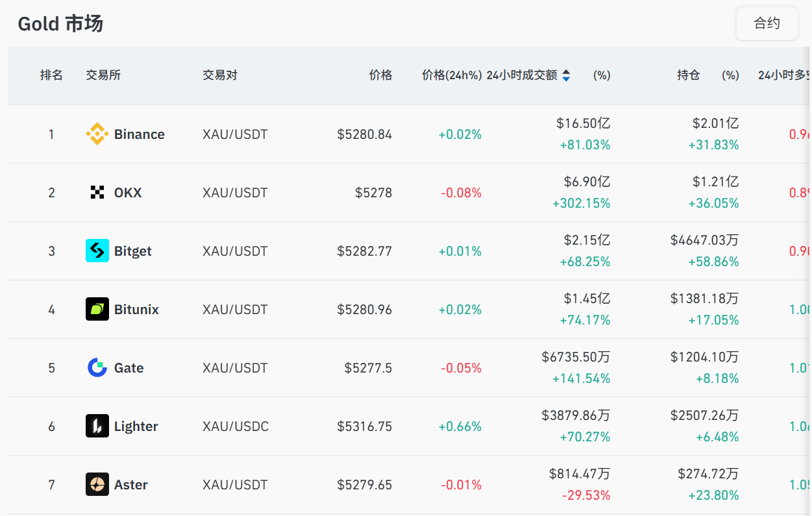
Task: Sort by 24小时成交额 using the arrow icon
Action: (x=566, y=75)
